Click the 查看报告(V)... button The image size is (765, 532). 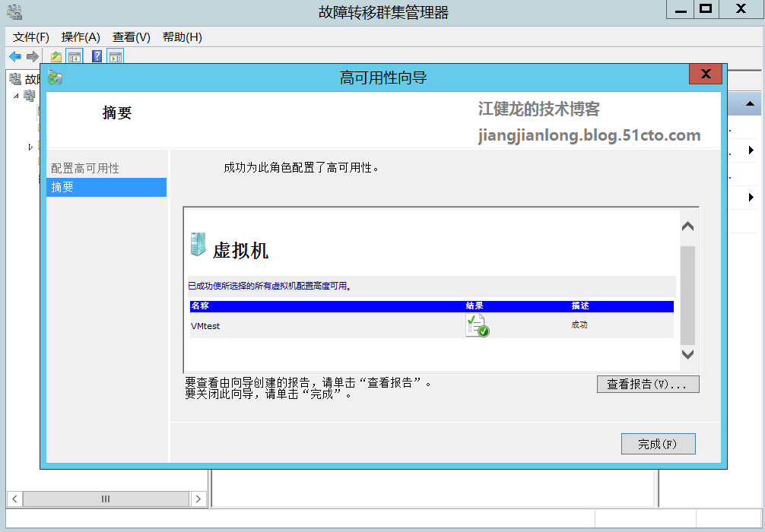(648, 385)
